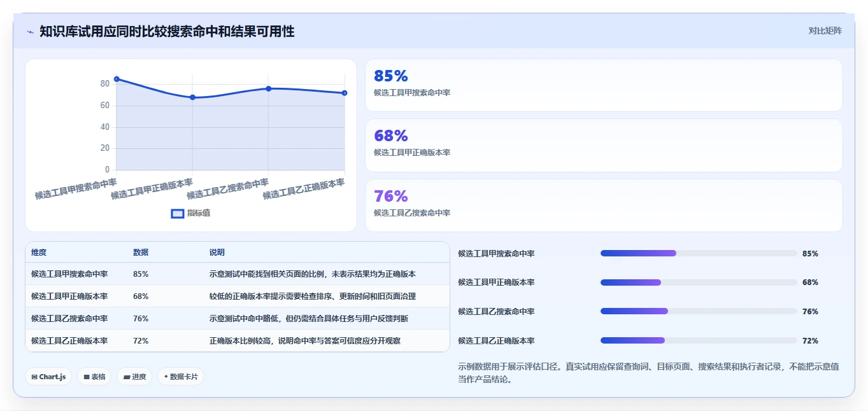Click the 数据卡片 tag chip

tap(181, 377)
